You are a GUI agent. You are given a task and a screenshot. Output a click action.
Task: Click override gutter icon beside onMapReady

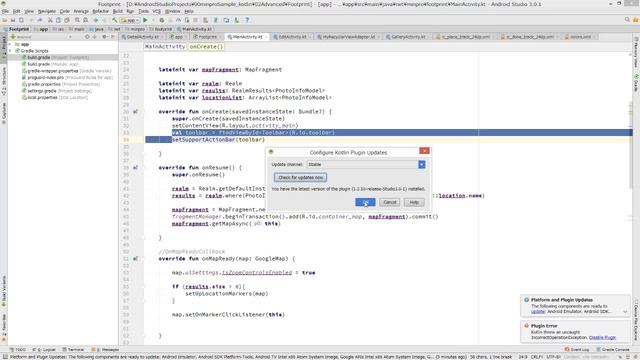click(135, 258)
